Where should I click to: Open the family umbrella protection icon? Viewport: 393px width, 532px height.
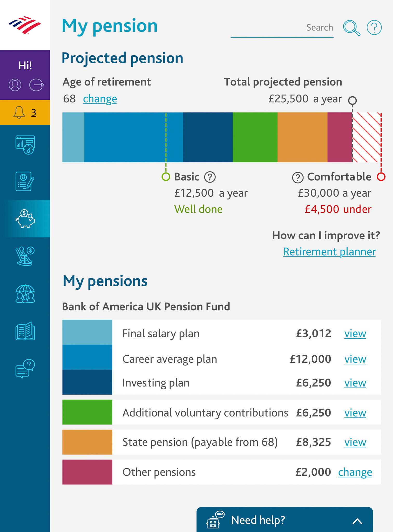[25, 294]
